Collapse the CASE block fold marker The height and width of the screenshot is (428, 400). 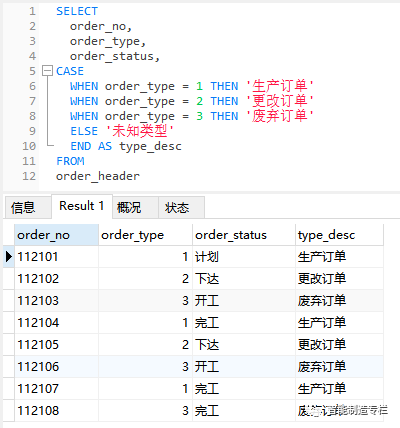click(47, 71)
